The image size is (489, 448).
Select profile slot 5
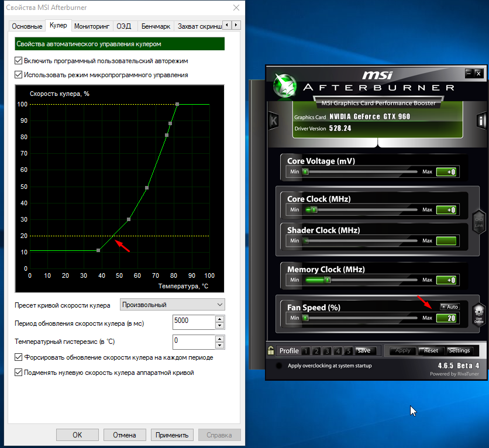pyautogui.click(x=349, y=351)
